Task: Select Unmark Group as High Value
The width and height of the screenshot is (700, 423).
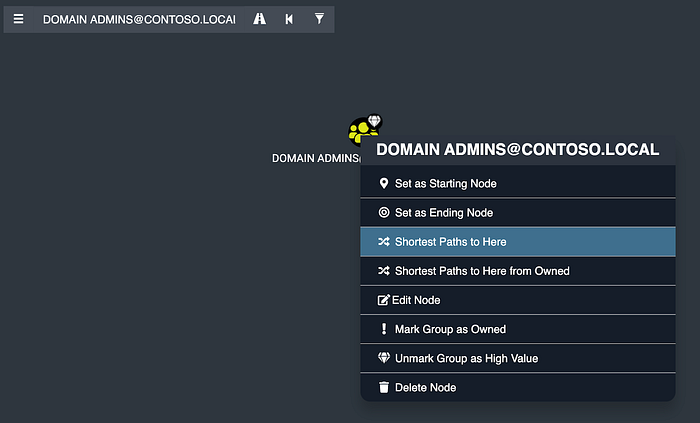Action: pos(518,358)
